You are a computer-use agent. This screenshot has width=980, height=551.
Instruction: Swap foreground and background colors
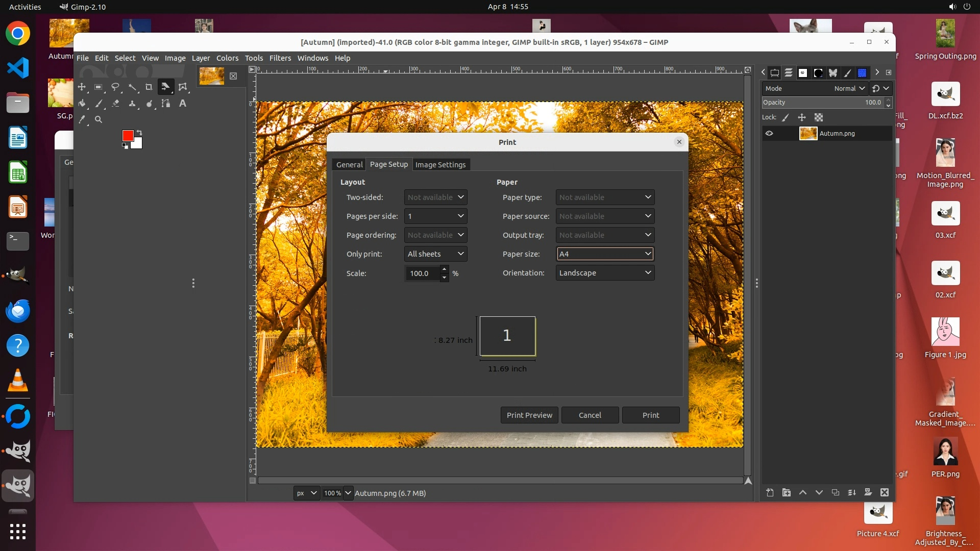coord(139,133)
